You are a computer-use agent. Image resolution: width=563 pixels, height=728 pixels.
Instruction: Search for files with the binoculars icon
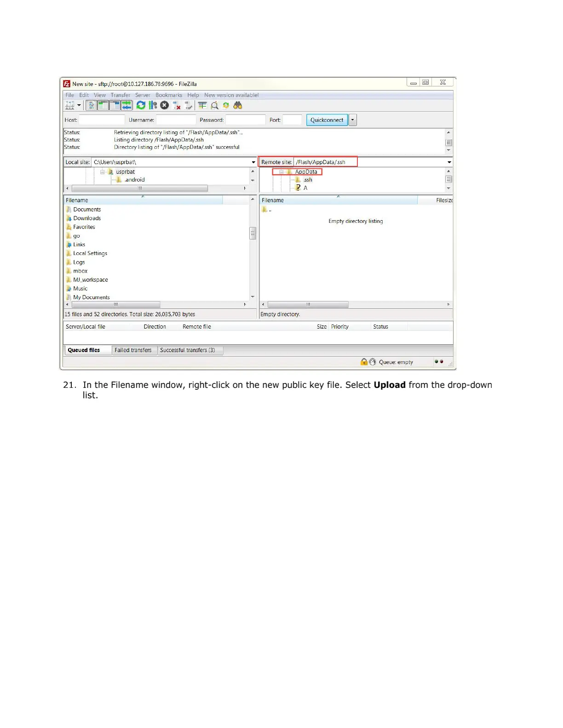pos(238,106)
